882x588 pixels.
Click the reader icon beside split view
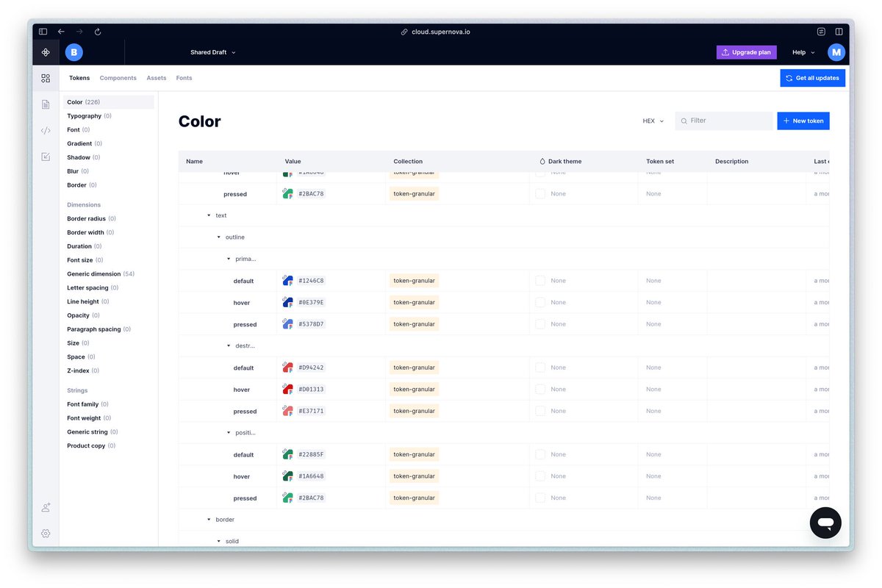coord(821,32)
